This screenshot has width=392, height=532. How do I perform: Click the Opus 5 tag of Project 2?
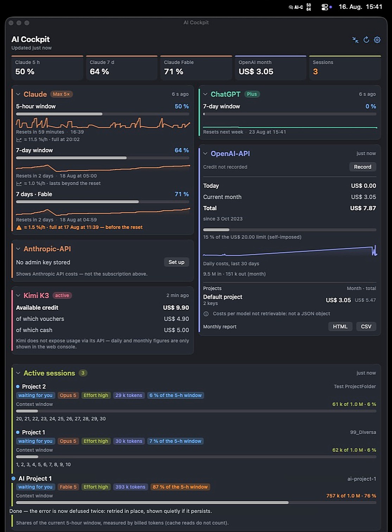pyautogui.click(x=68, y=395)
